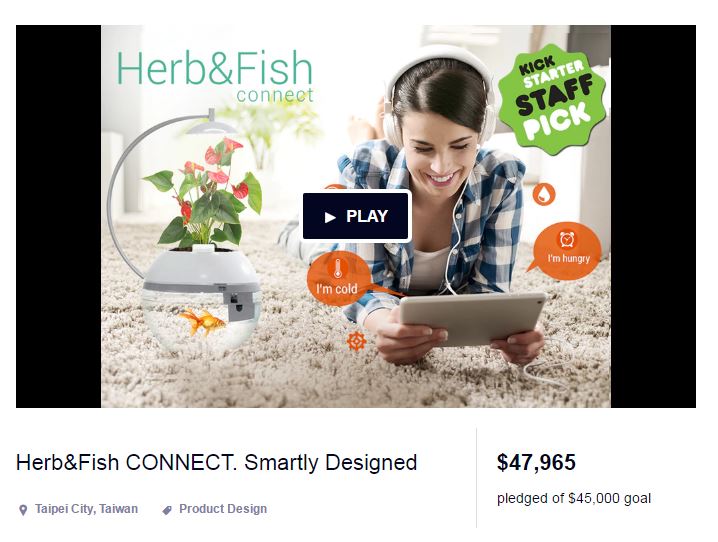Click the location pin icon

pos(23,510)
